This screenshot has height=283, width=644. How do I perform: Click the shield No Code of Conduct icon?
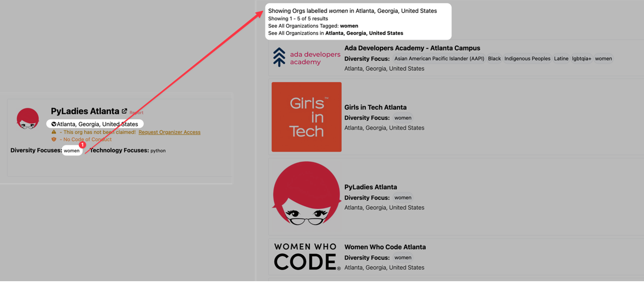[54, 139]
